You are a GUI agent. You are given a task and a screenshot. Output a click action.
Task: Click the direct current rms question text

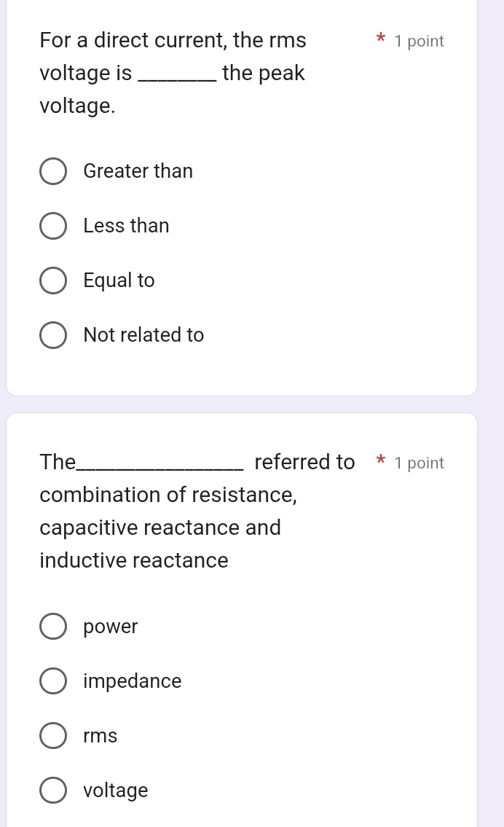click(173, 73)
